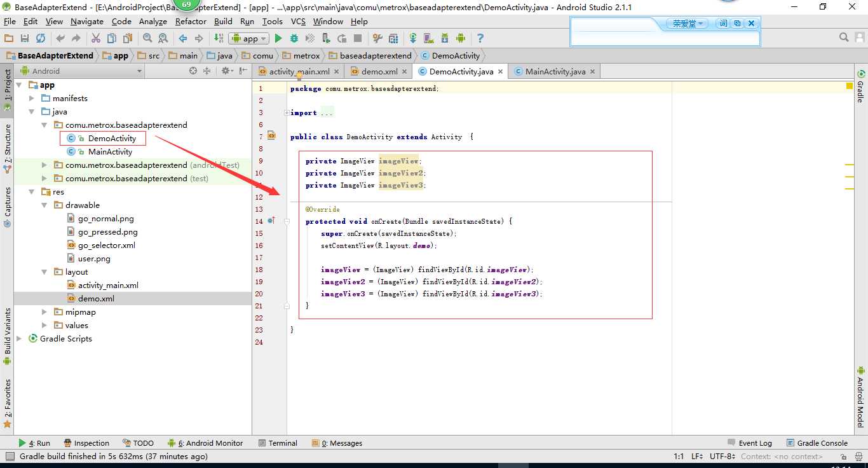Open the UTF-8 encoding selector

(722, 456)
